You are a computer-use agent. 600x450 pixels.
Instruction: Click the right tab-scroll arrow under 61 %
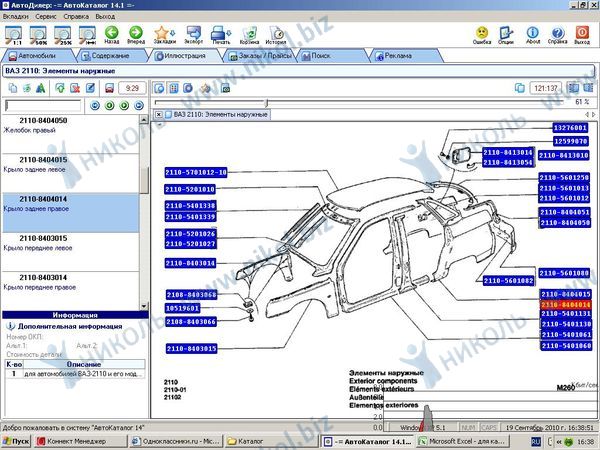(593, 114)
